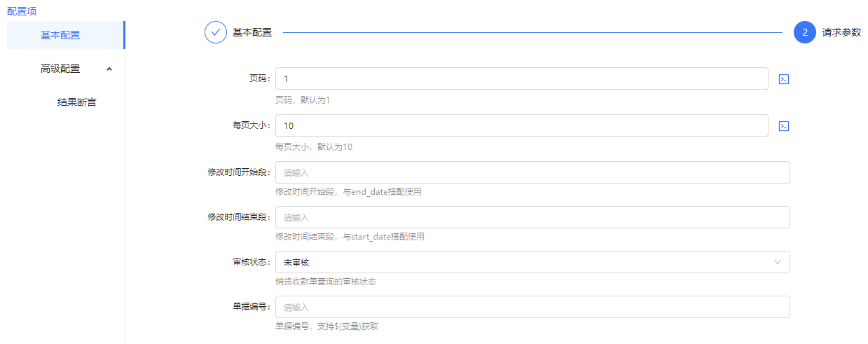The width and height of the screenshot is (868, 344).
Task: Return to 基本配置 step in progress bar
Action: [x=252, y=32]
